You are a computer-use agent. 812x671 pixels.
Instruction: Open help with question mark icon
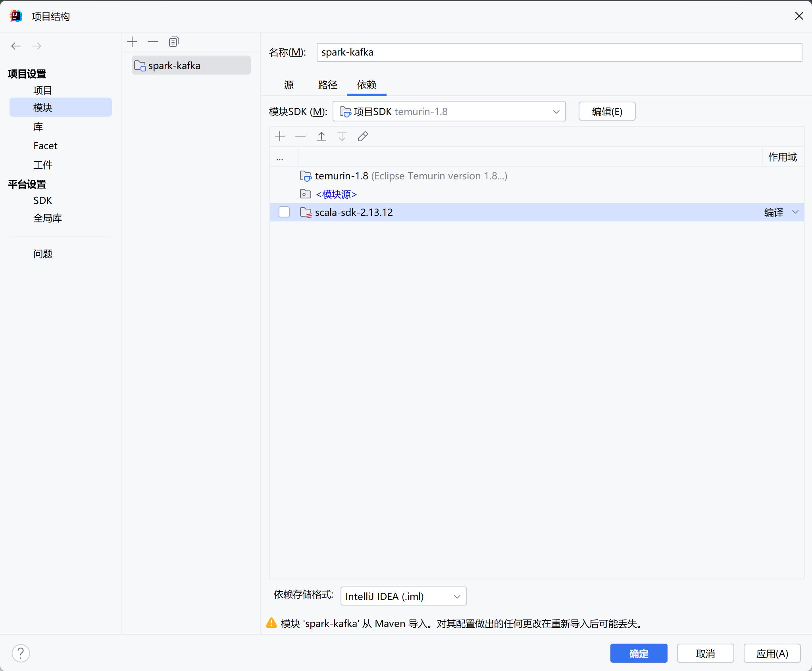[x=21, y=653]
